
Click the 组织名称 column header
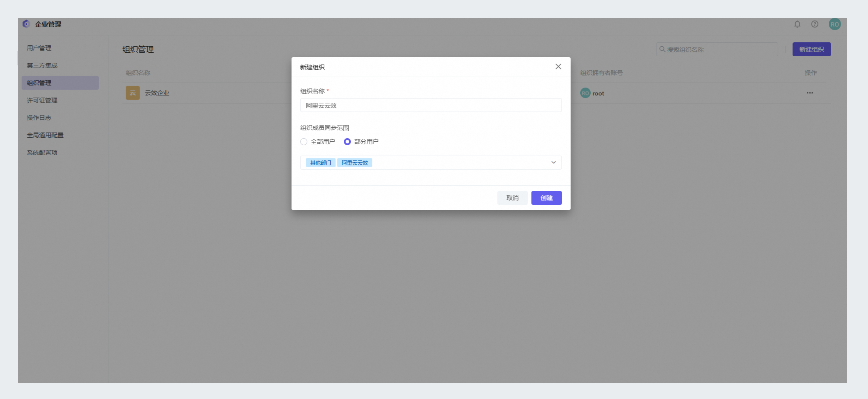point(138,73)
